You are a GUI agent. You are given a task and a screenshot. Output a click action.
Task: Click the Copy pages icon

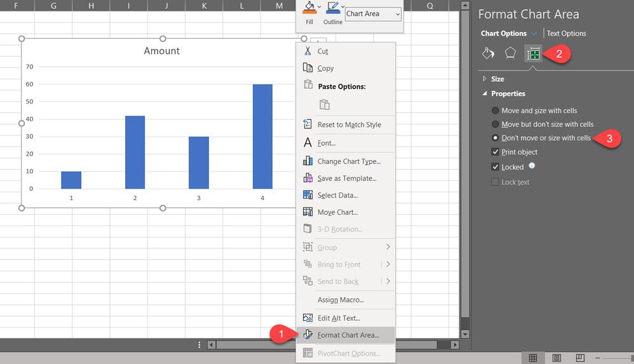click(307, 67)
